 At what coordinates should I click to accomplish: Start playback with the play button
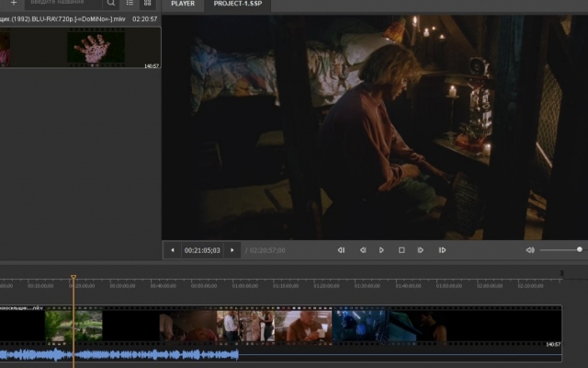tap(381, 250)
